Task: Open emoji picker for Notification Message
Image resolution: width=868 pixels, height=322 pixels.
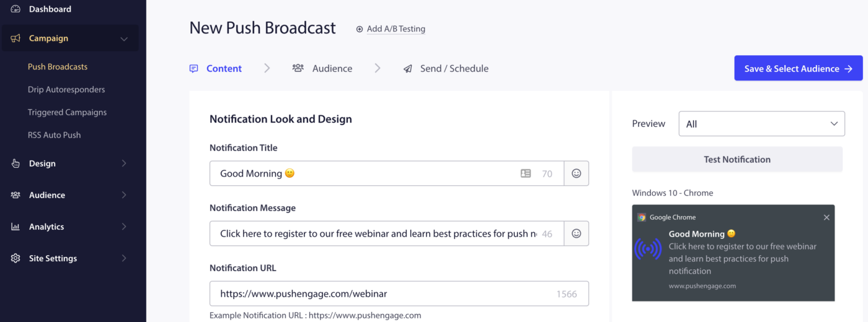Action: (576, 233)
